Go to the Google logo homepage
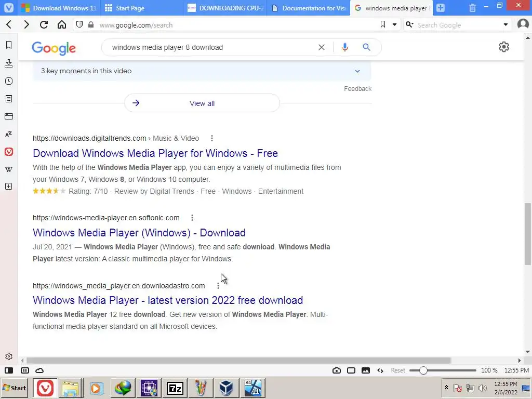Viewport: 532px width, 399px height. (x=54, y=48)
